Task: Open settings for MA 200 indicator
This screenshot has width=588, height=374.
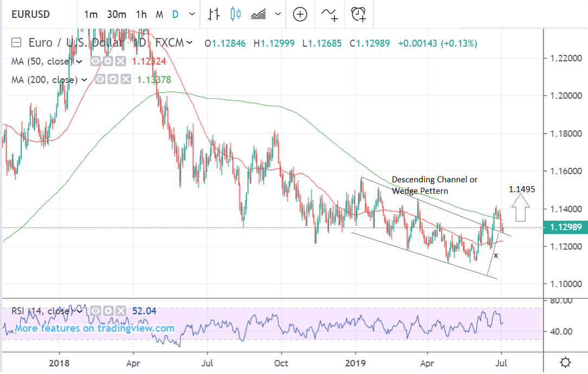Action: tap(113, 79)
